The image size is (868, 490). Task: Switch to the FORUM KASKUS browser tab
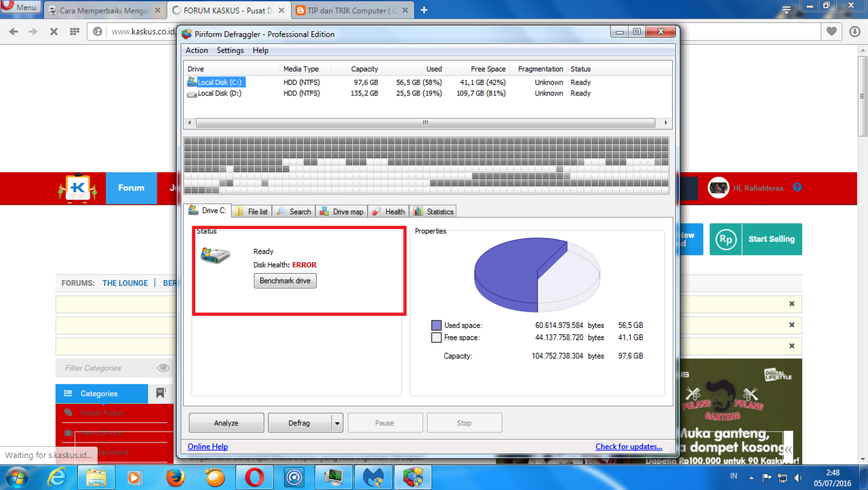coord(228,10)
